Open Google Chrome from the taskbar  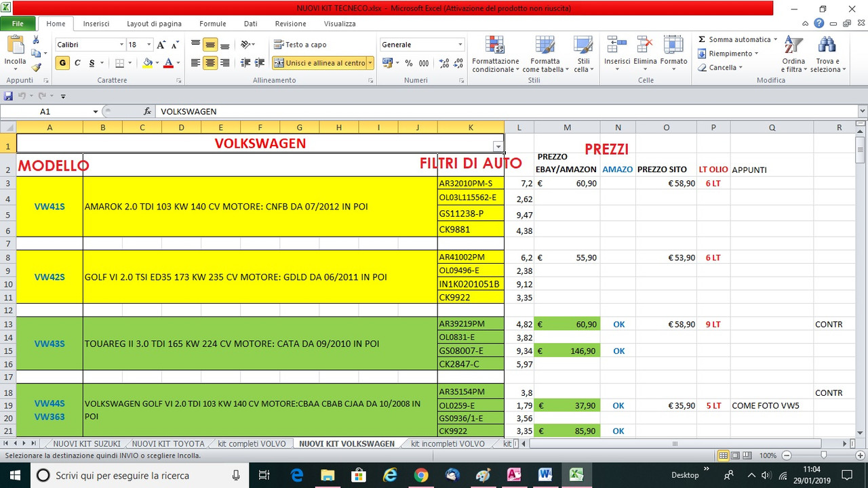click(x=421, y=475)
